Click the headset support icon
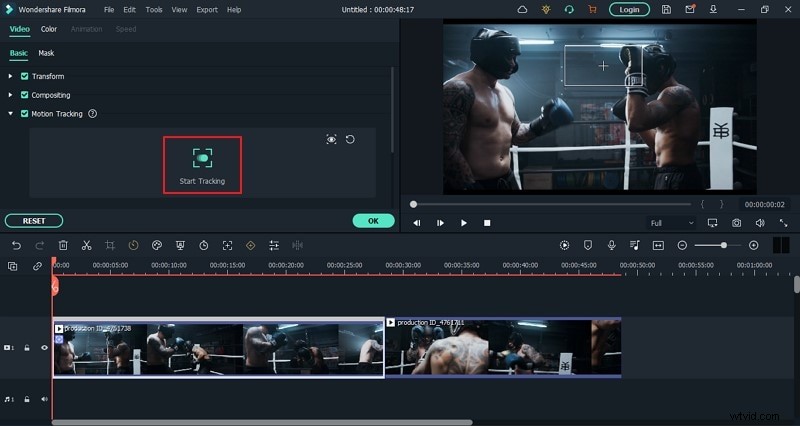Viewport: 800px width, 426px height. tap(569, 9)
